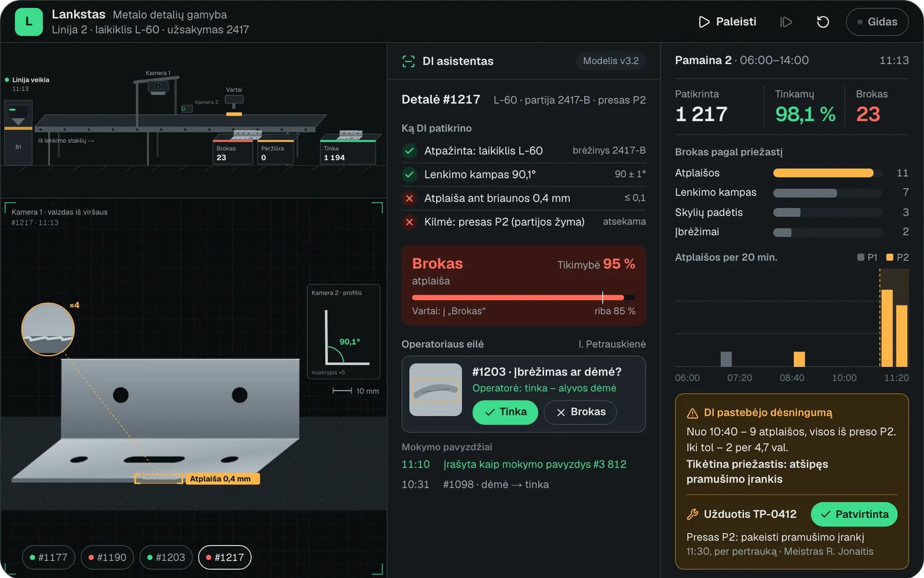This screenshot has height=578, width=924.
Task: Select part tab #1203
Action: point(166,557)
